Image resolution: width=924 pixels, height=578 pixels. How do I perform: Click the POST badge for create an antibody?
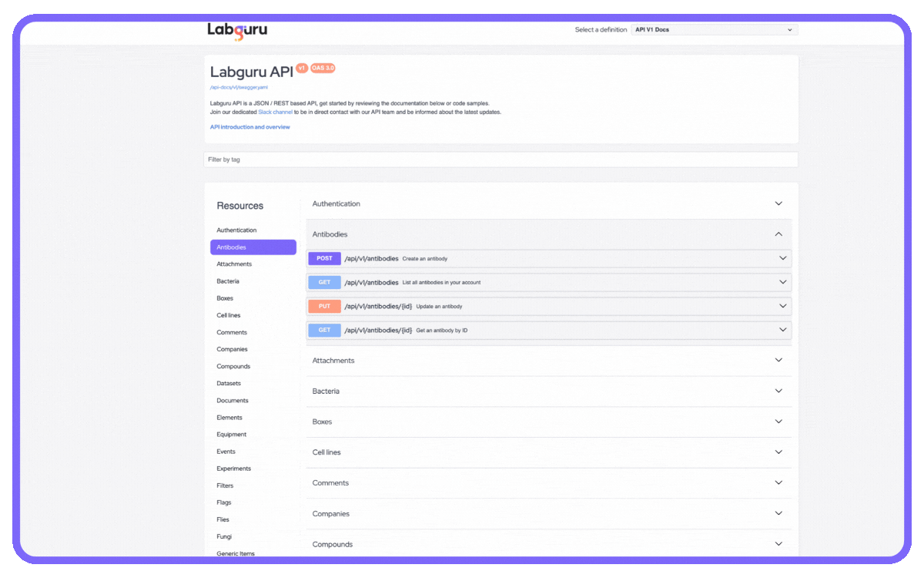(324, 258)
